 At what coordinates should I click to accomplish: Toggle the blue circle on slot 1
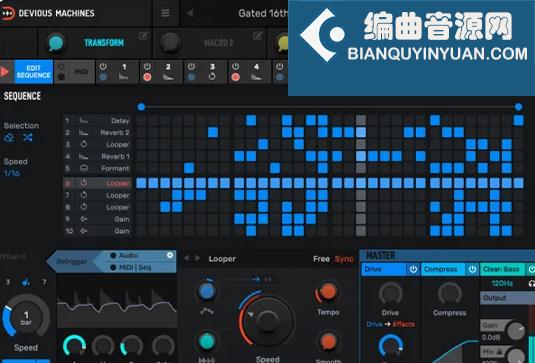tap(103, 77)
